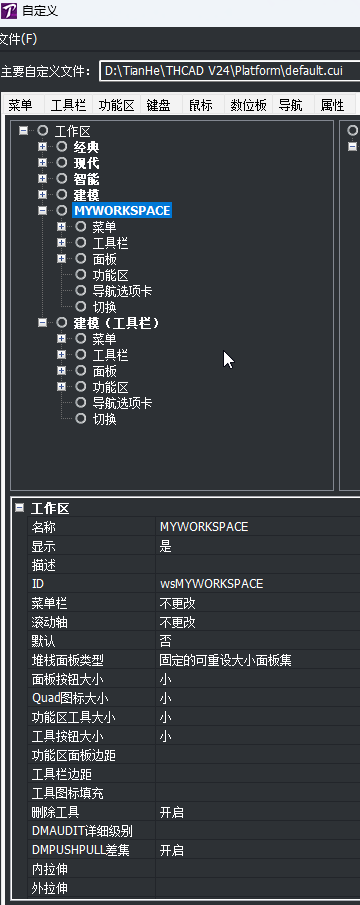Image resolution: width=360 pixels, height=905 pixels.
Task: Expand the 经典 workspace node
Action: pos(42,147)
